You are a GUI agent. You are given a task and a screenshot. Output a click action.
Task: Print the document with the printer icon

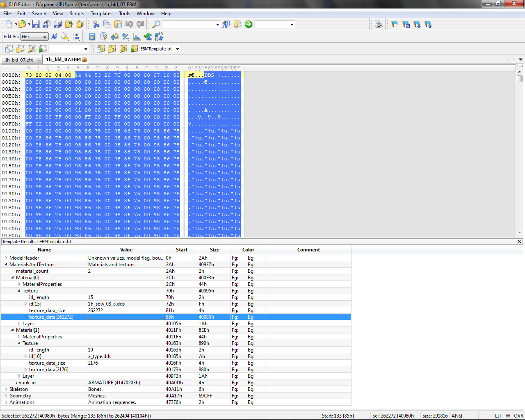pyautogui.click(x=379, y=24)
